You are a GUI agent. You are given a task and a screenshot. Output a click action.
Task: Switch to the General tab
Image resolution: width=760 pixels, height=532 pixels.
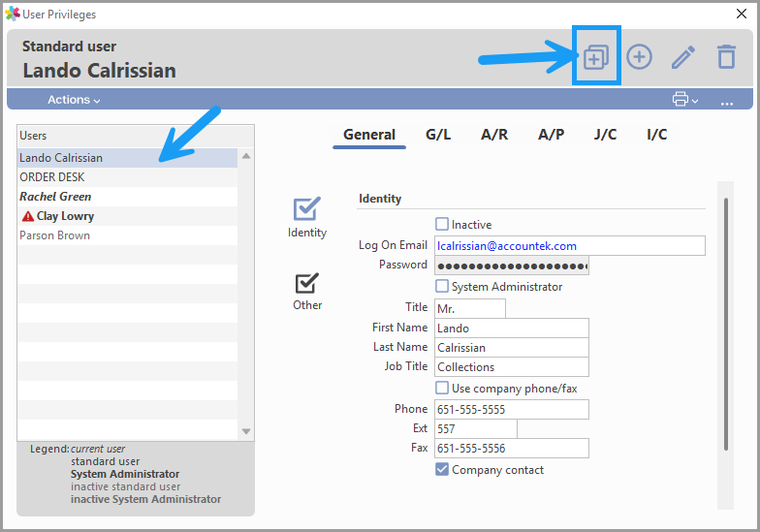369,135
